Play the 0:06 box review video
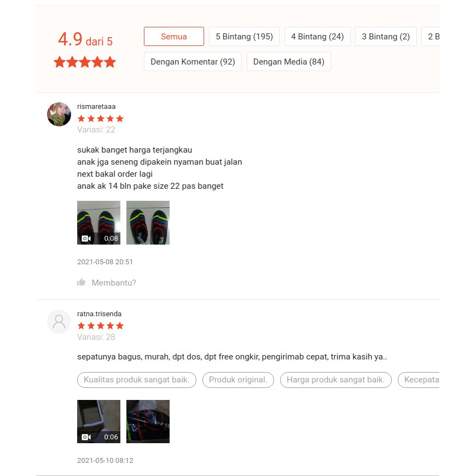Image resolution: width=476 pixels, height=476 pixels. pos(98,421)
